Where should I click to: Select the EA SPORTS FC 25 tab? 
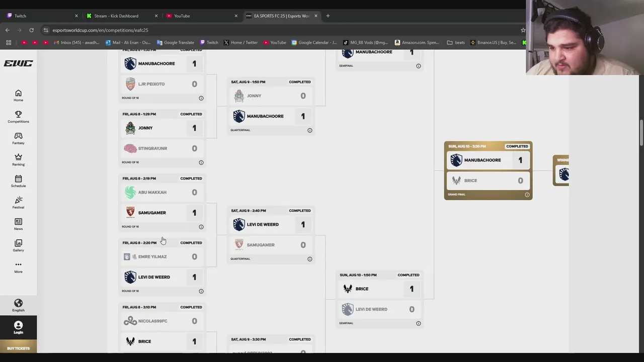281,16
